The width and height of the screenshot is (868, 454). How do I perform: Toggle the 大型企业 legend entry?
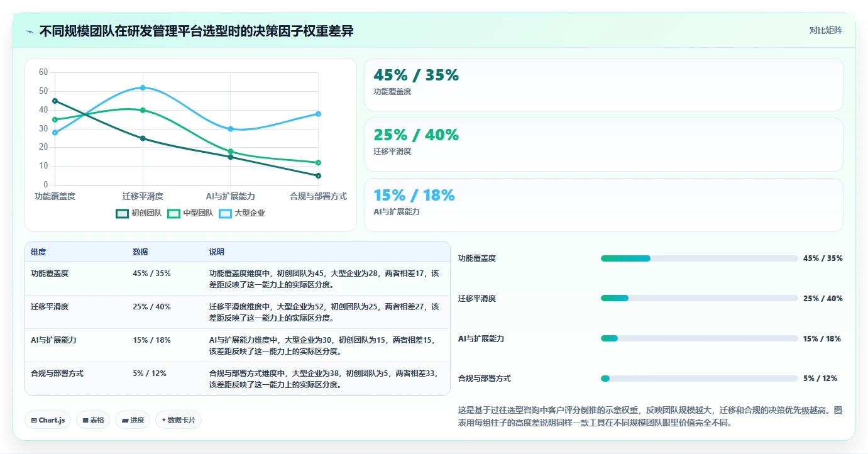tap(242, 213)
